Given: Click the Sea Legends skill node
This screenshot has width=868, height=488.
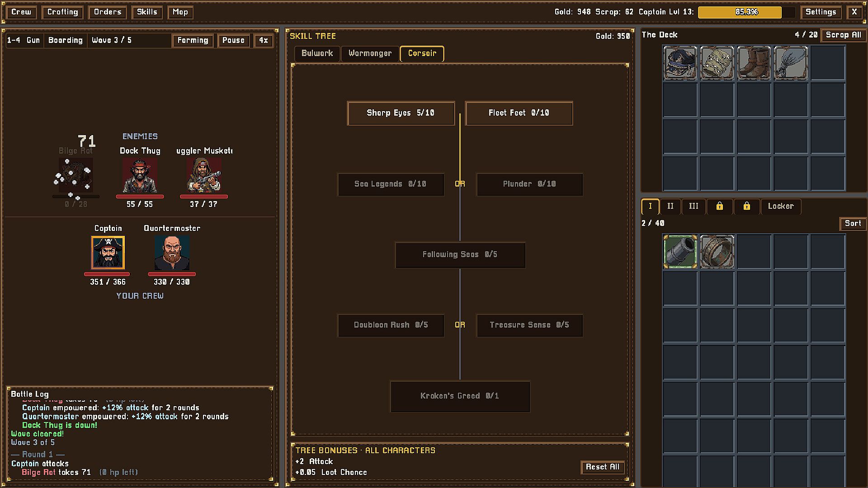Looking at the screenshot, I should pyautogui.click(x=391, y=184).
